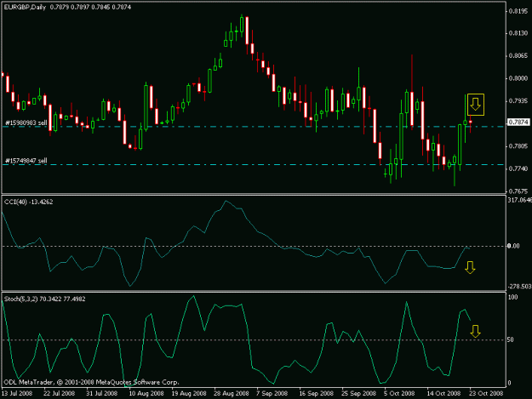Click the 0.8130 price scale label
The image size is (532, 399).
click(x=518, y=33)
